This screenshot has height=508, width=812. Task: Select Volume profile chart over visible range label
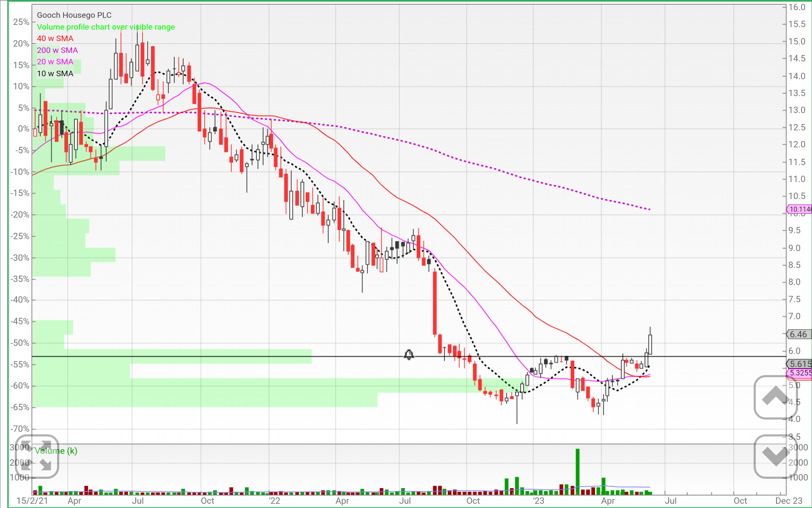tap(106, 27)
